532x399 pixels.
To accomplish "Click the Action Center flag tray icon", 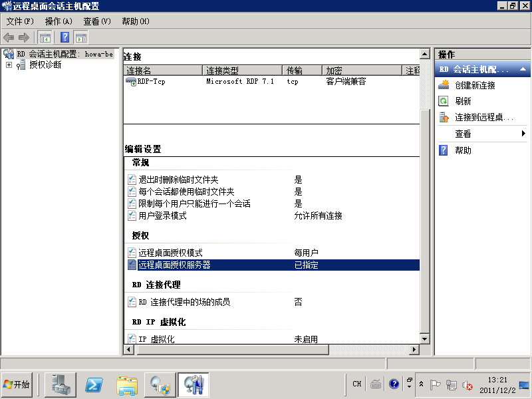I will (435, 385).
